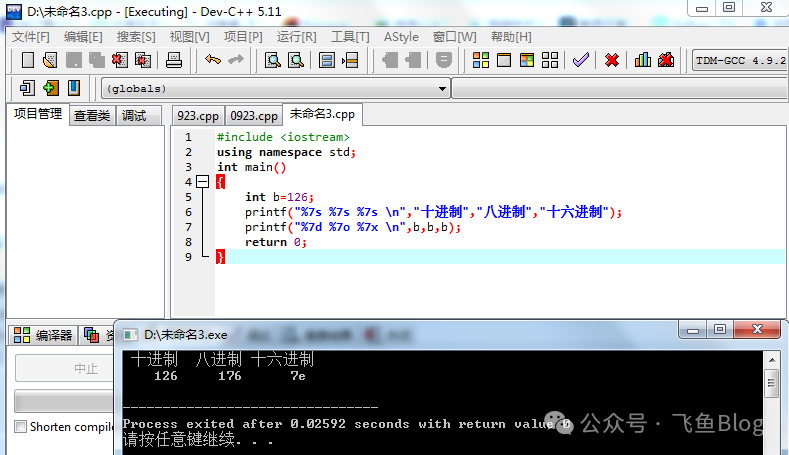The width and height of the screenshot is (789, 455).
Task: Switch to the 923.cpp editor tab
Action: click(198, 116)
